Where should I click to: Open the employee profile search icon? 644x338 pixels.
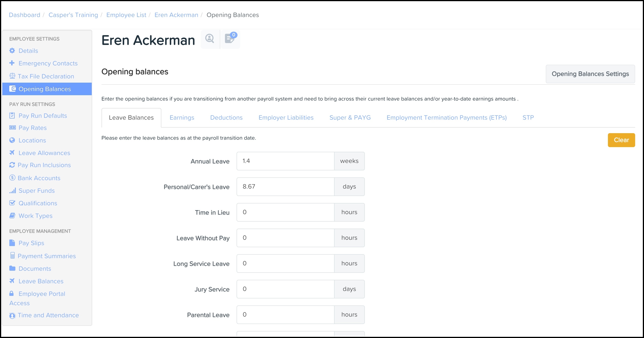click(x=210, y=39)
